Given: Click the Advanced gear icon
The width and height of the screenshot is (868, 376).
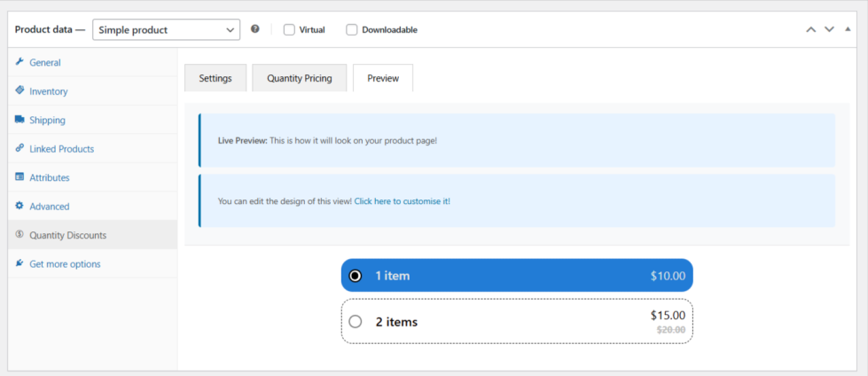Looking at the screenshot, I should coord(20,206).
